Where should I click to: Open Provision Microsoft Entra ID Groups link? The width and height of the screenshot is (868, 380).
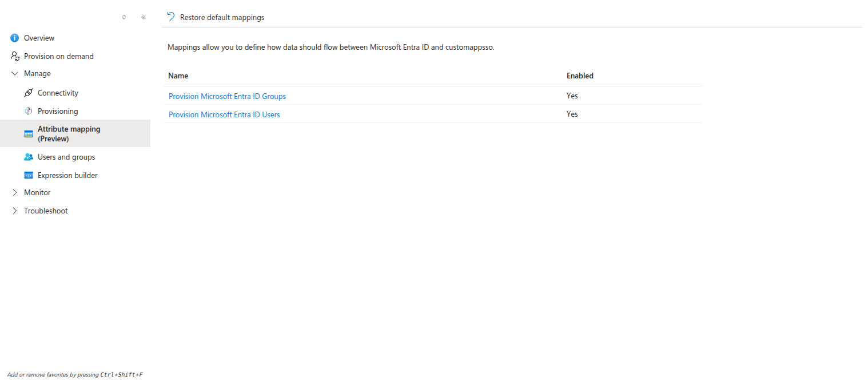[227, 96]
